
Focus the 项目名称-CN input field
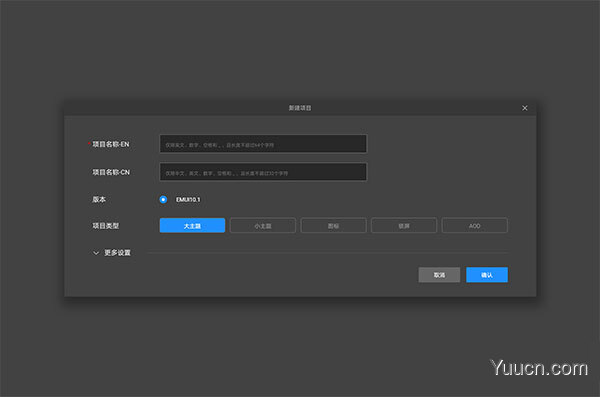pos(263,172)
